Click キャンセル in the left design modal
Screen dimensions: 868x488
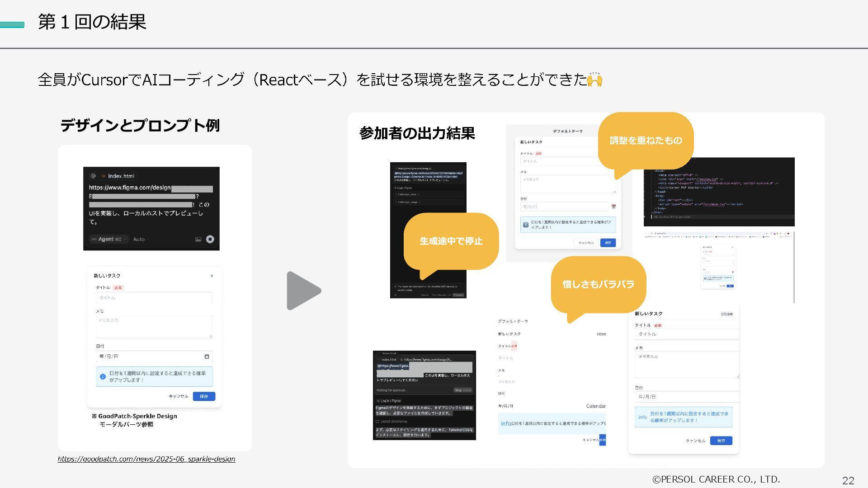point(178,396)
